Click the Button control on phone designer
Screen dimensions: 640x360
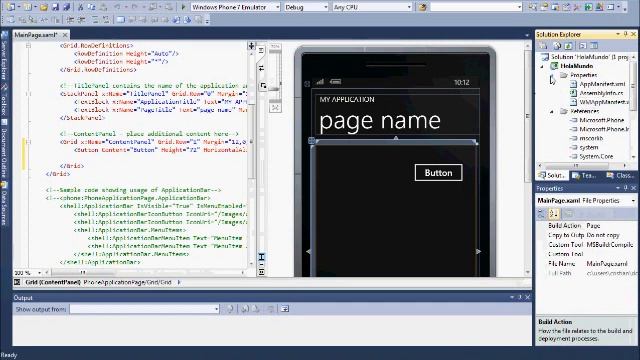[438, 173]
